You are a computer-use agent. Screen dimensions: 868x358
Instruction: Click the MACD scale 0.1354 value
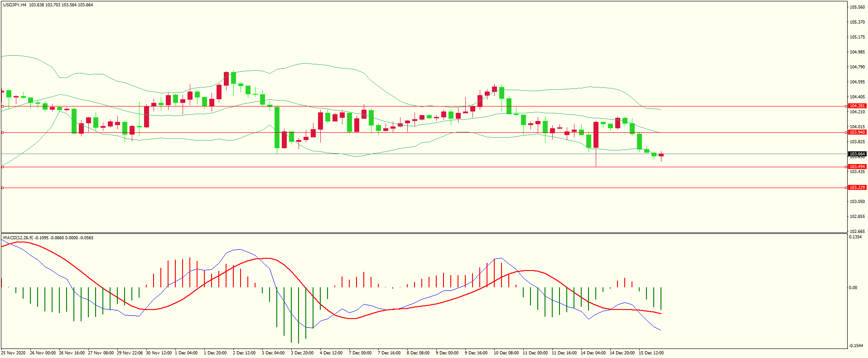[855, 237]
